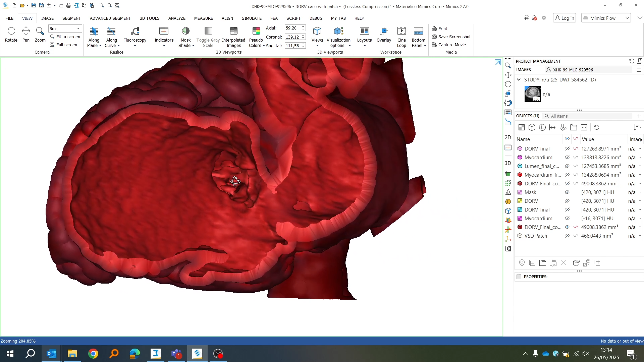The width and height of the screenshot is (644, 362).
Task: Open DORV_final part image dropdown
Action: coord(640,149)
